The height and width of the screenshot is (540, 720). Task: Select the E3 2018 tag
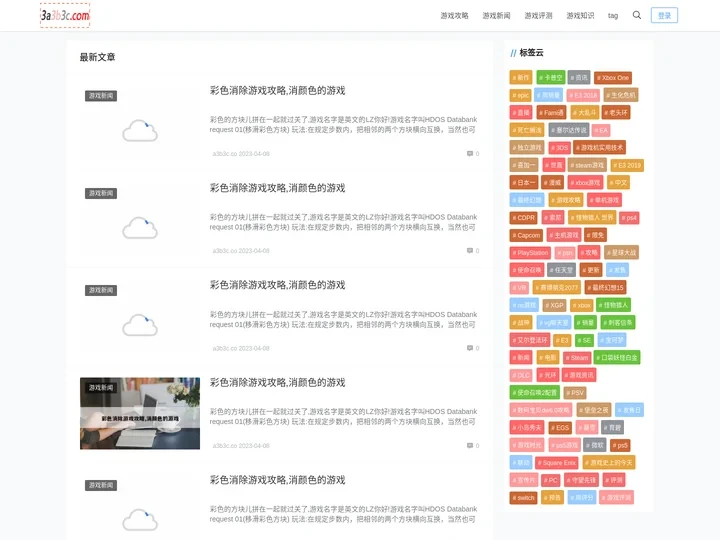582,95
